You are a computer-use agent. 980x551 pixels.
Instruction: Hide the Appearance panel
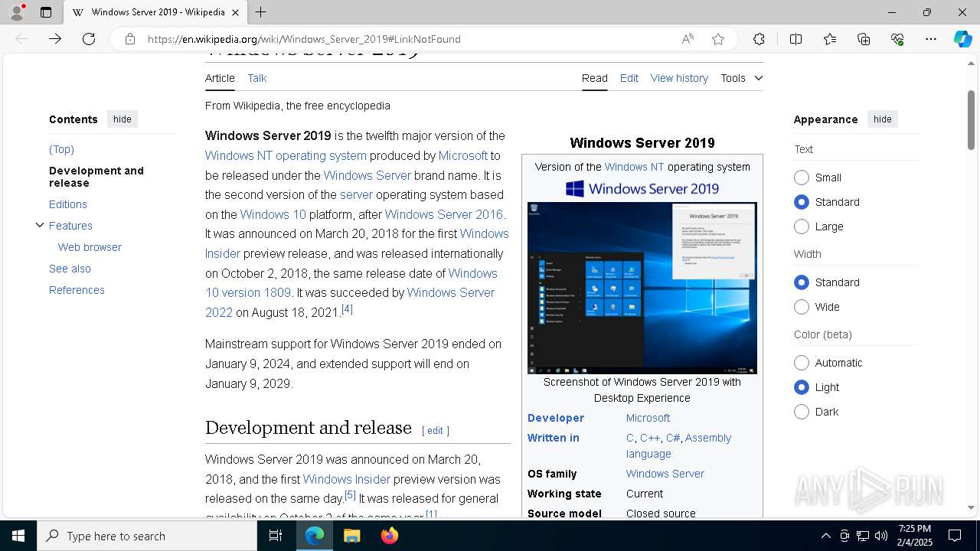[x=883, y=119]
